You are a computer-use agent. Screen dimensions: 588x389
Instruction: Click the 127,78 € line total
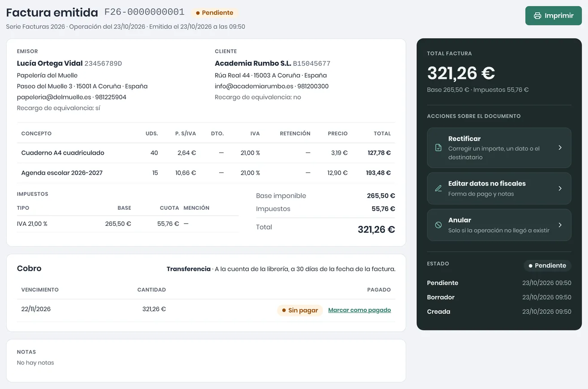[379, 153]
